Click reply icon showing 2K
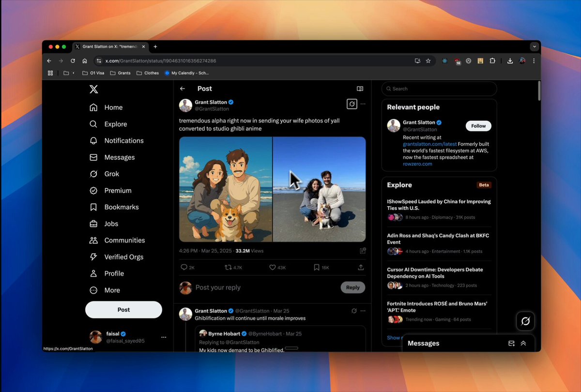The image size is (581, 392). [187, 267]
